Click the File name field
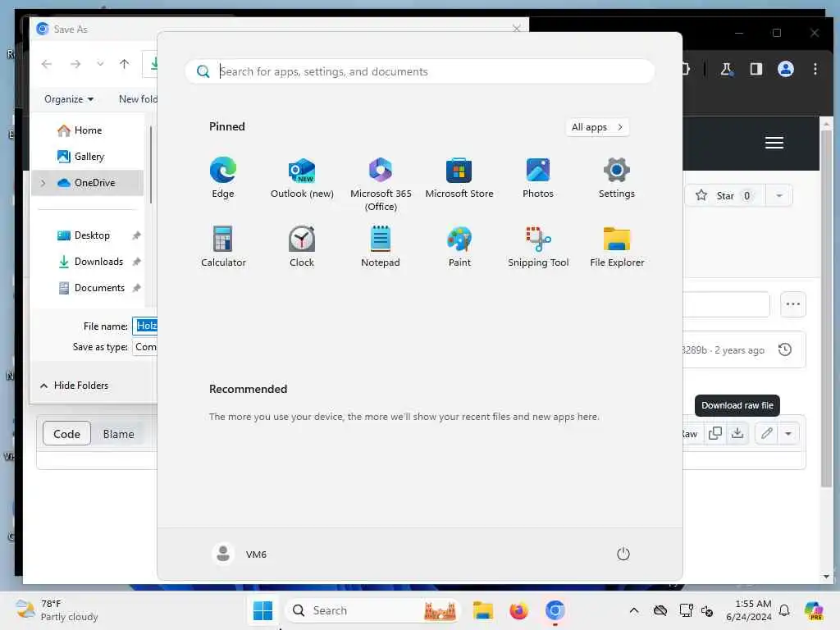The image size is (840, 630). pos(145,326)
